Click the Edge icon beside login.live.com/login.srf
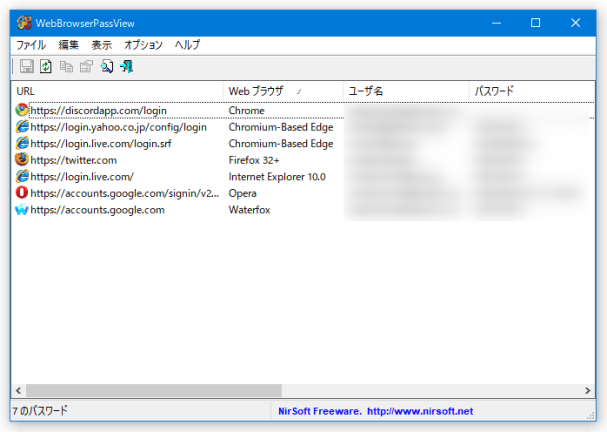The width and height of the screenshot is (607, 432). click(22, 143)
